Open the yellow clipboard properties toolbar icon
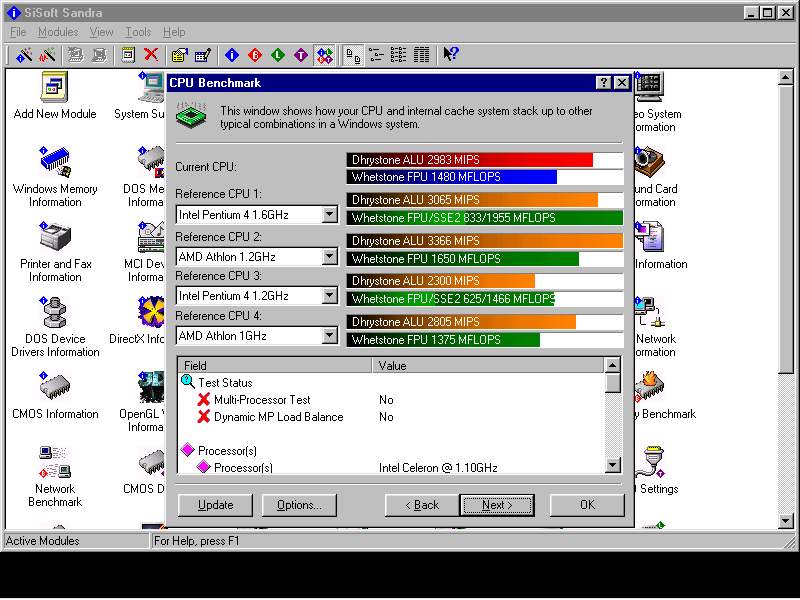800x600 pixels. click(x=180, y=55)
